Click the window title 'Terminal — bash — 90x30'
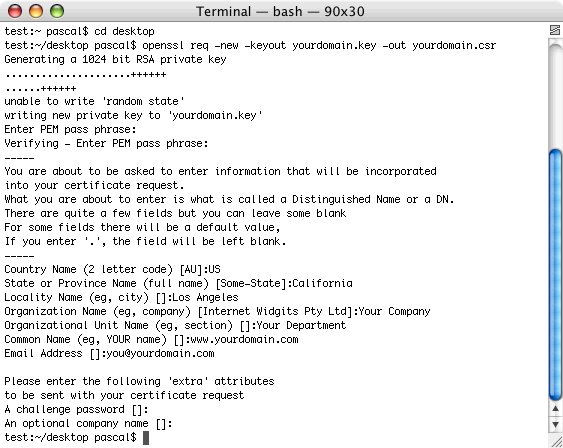This screenshot has width=563, height=448. (x=280, y=11)
